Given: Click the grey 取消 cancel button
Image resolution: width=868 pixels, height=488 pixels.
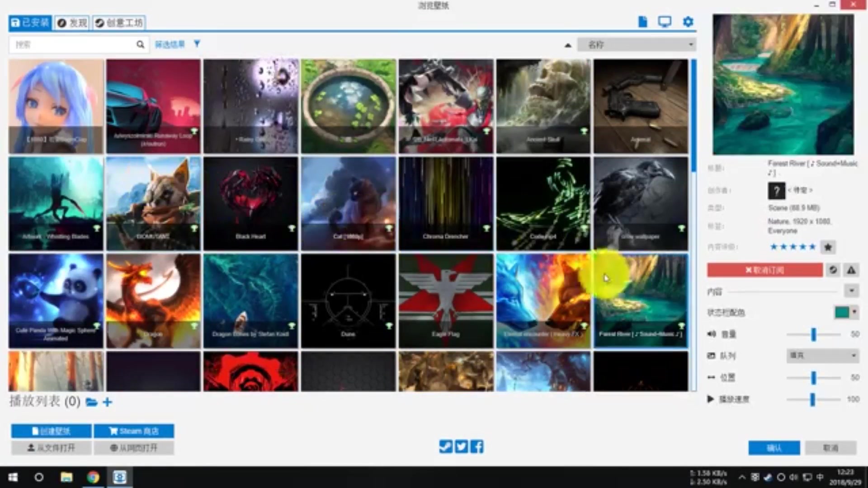Looking at the screenshot, I should click(x=831, y=448).
